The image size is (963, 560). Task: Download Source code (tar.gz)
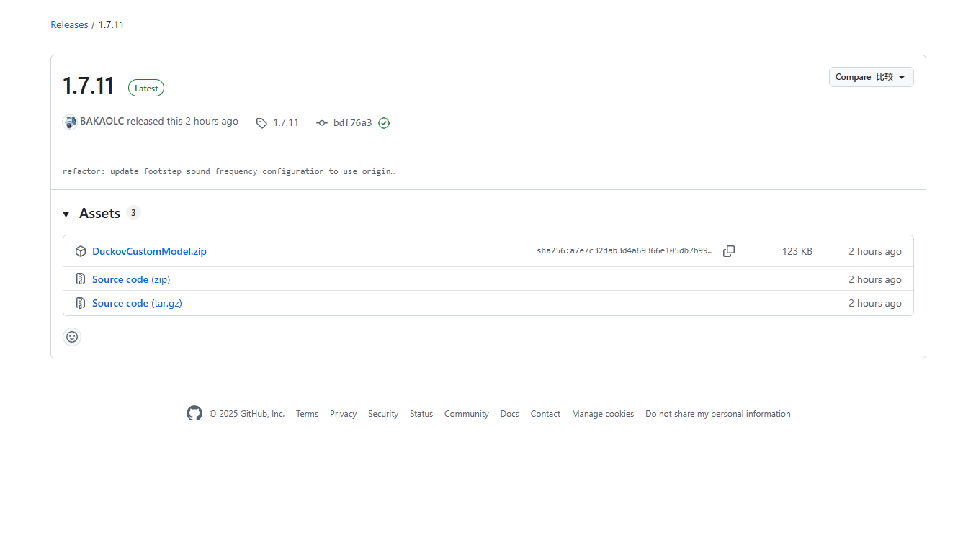[x=137, y=303]
